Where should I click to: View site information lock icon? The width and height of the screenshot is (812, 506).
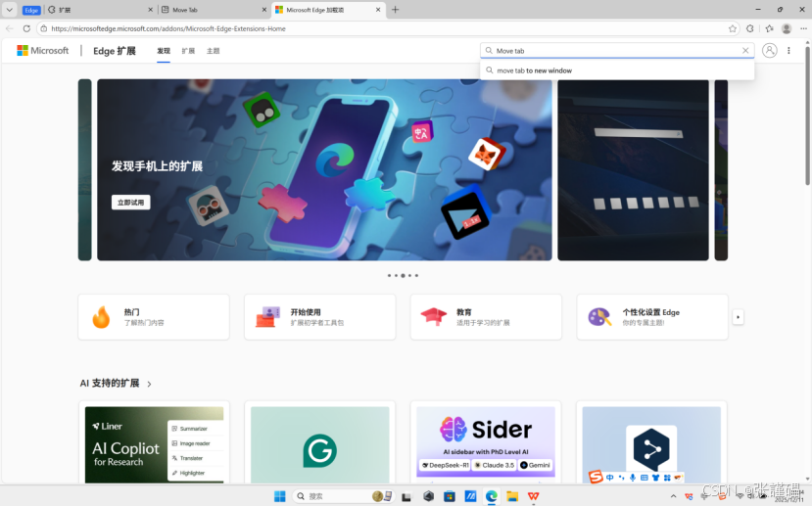point(44,28)
